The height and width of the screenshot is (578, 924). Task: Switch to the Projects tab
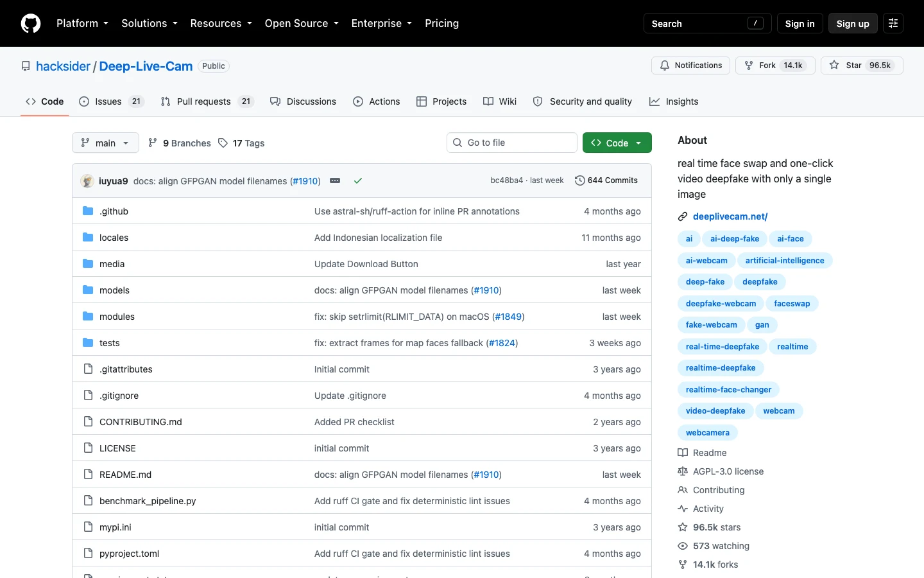441,101
